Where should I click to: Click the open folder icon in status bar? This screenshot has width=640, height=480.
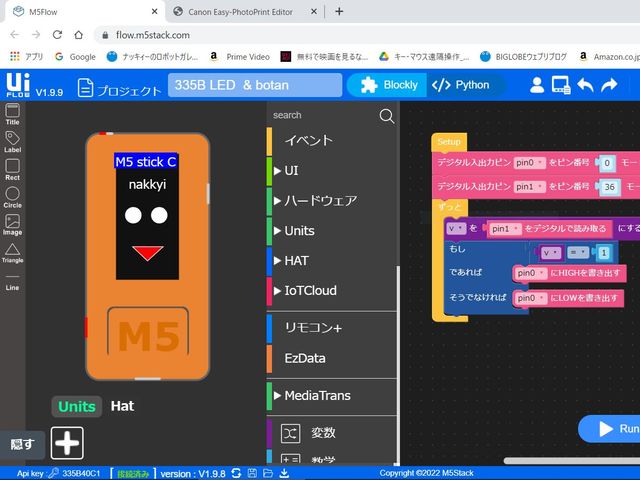click(268, 473)
